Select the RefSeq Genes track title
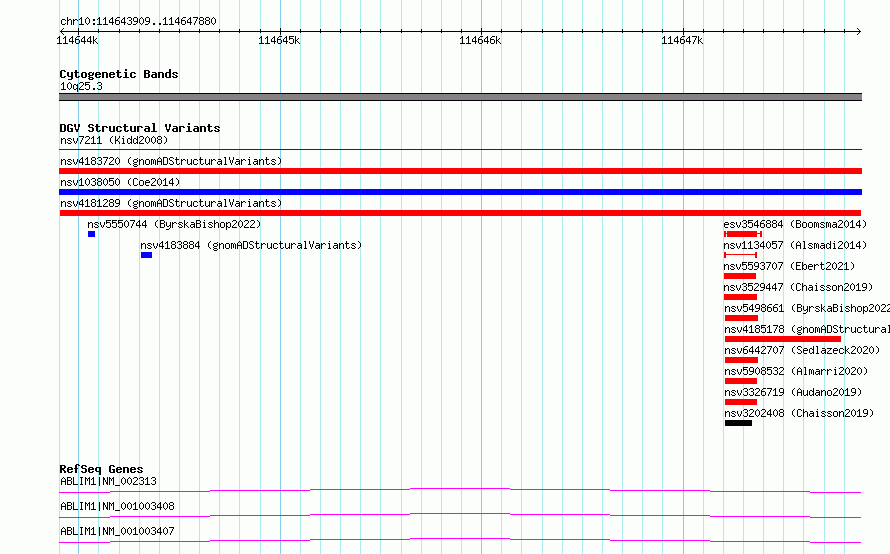The image size is (890, 554). [101, 469]
